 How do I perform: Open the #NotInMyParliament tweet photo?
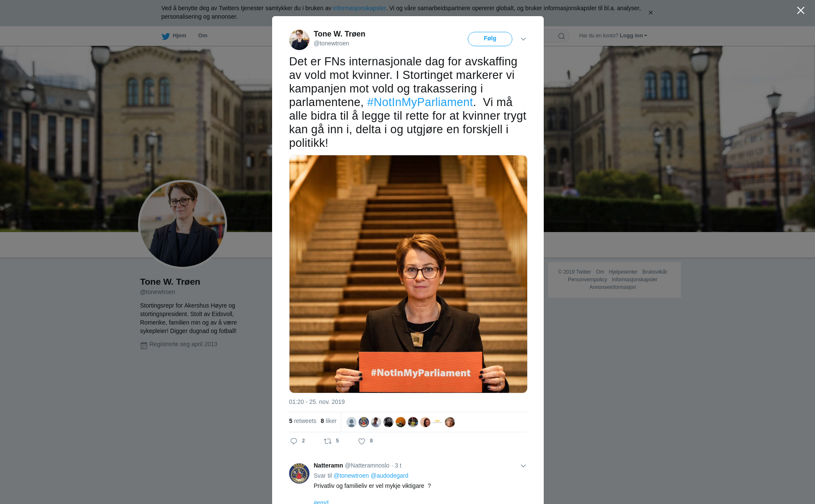coord(408,274)
